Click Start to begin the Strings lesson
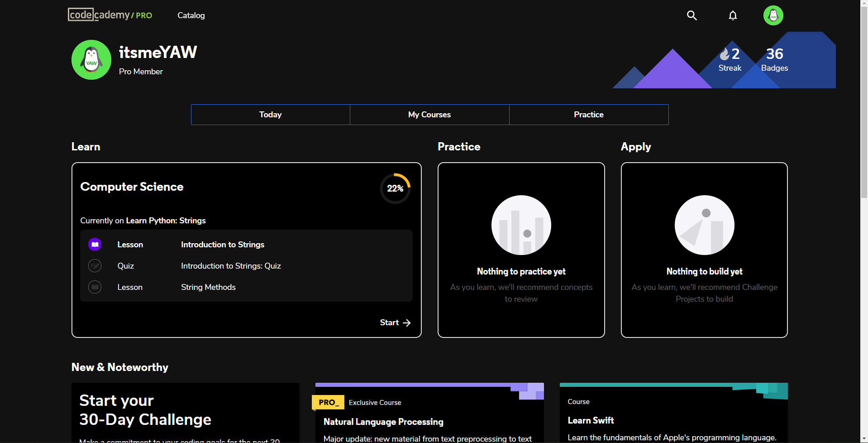Viewport: 868px width, 443px height. tap(395, 322)
